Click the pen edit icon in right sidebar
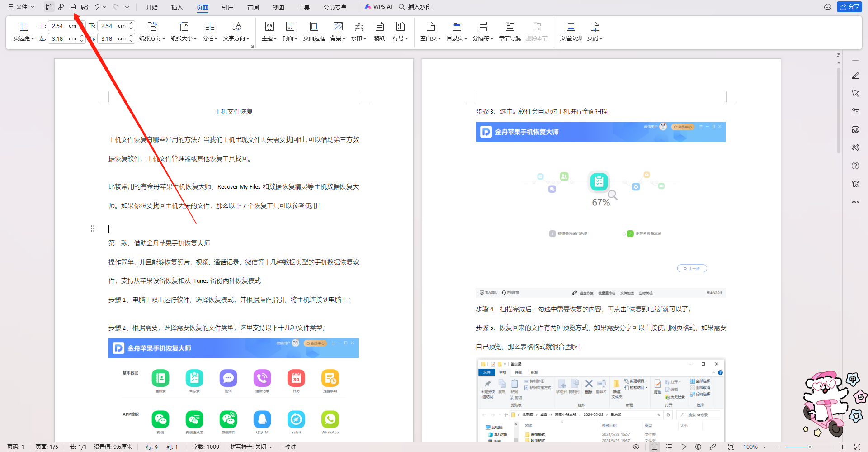Screen dimensions: 868x452 click(x=855, y=76)
